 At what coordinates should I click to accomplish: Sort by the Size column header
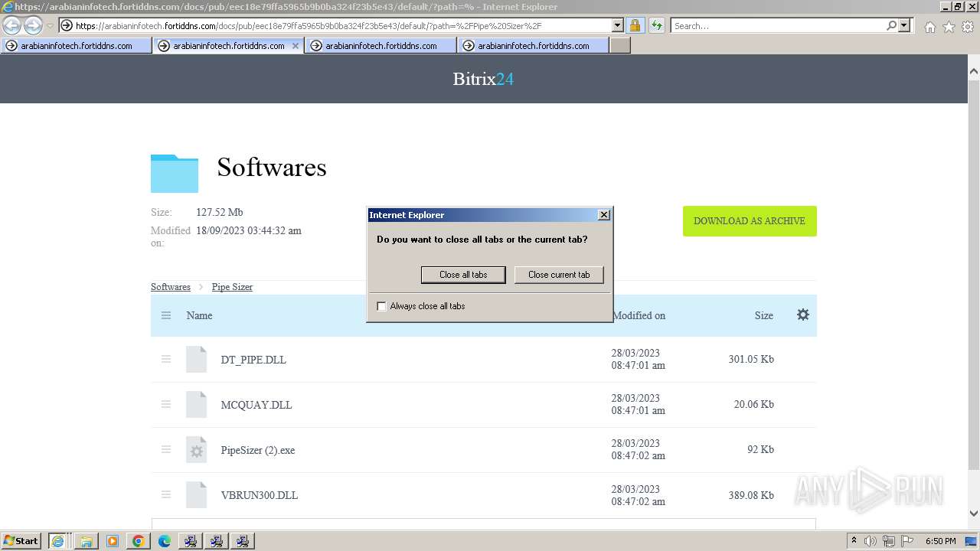(x=764, y=315)
